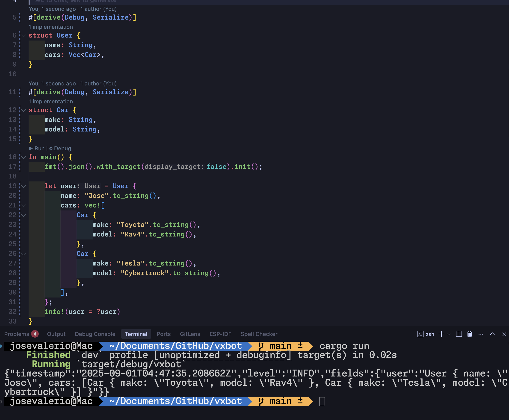The image size is (509, 420).
Task: Click 'Finished' text in terminal output
Action: [x=48, y=355]
